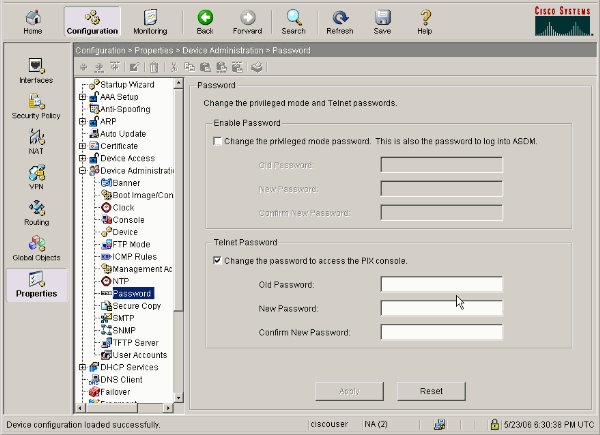Enable change privileged mode password checkbox

(x=217, y=142)
